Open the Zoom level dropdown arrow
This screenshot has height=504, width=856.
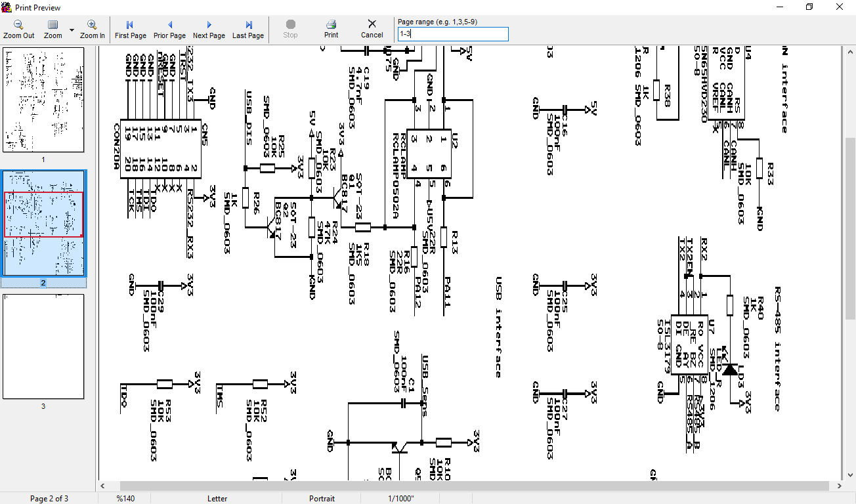pyautogui.click(x=71, y=29)
